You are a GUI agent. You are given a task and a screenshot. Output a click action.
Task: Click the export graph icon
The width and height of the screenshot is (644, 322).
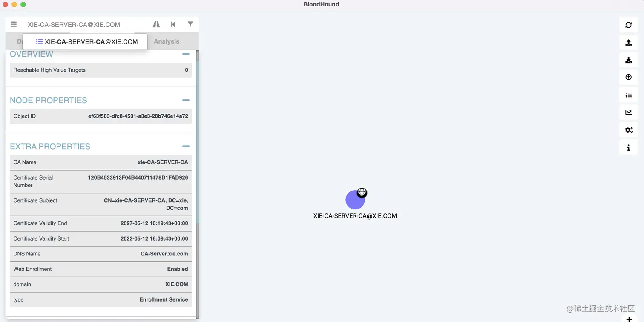pos(628,42)
